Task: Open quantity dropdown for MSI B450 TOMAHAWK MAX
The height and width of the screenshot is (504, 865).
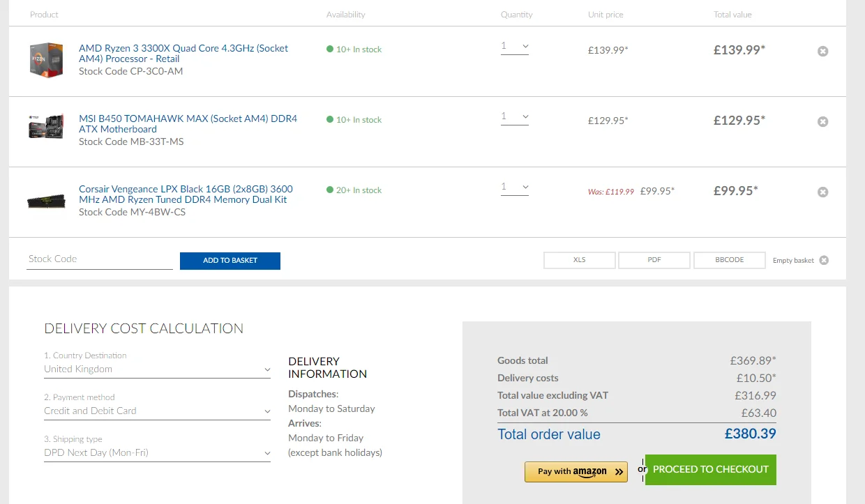Action: click(515, 117)
